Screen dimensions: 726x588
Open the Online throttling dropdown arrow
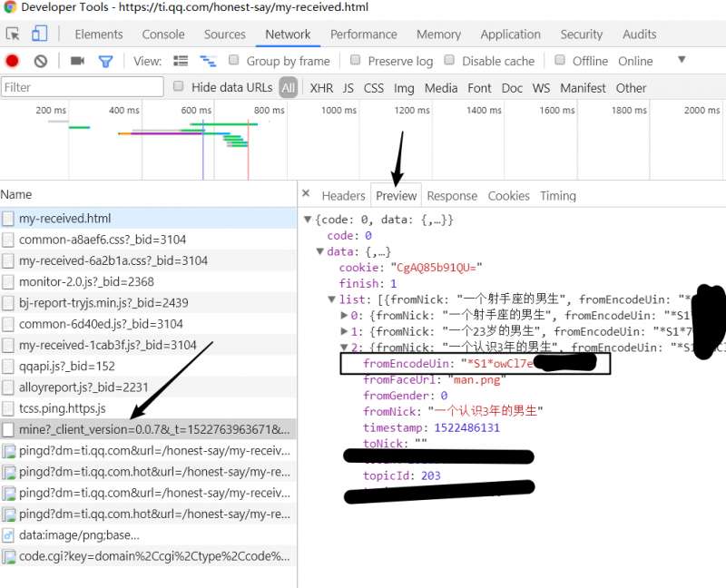pos(682,60)
